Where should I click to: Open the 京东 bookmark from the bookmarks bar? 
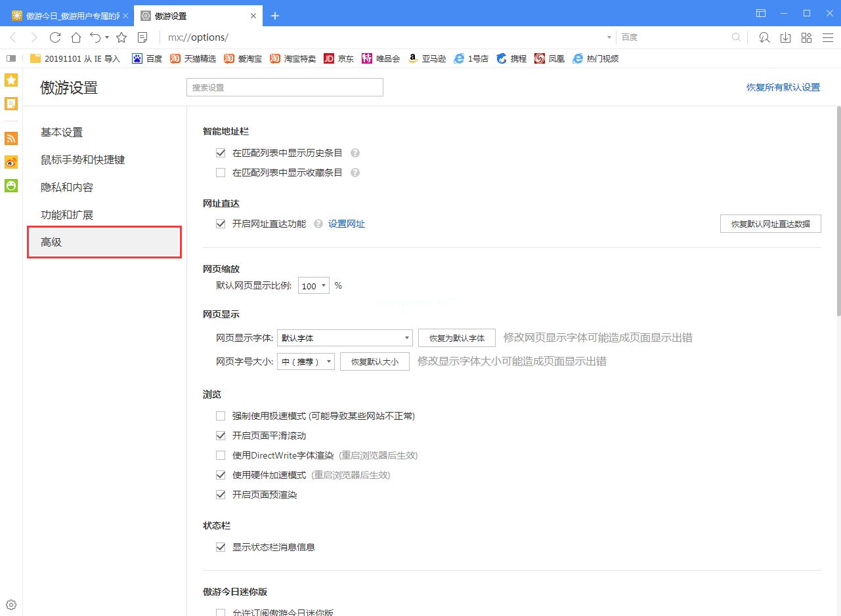339,58
